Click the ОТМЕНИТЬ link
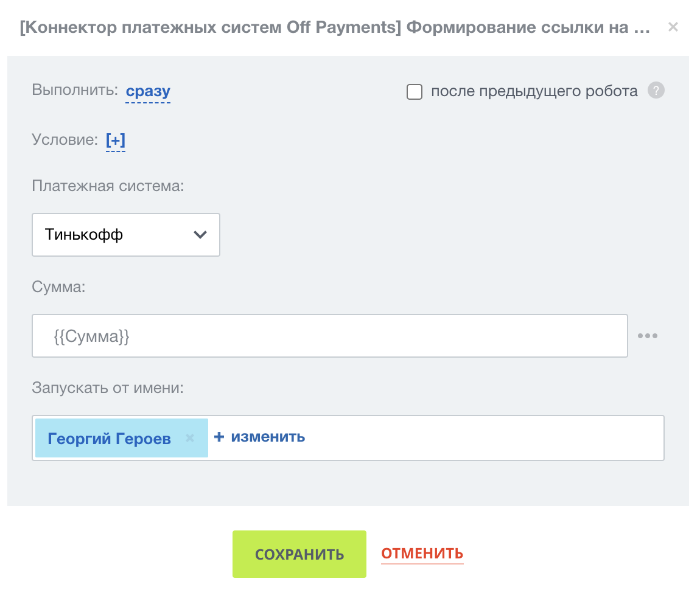The image size is (700, 601). click(422, 554)
